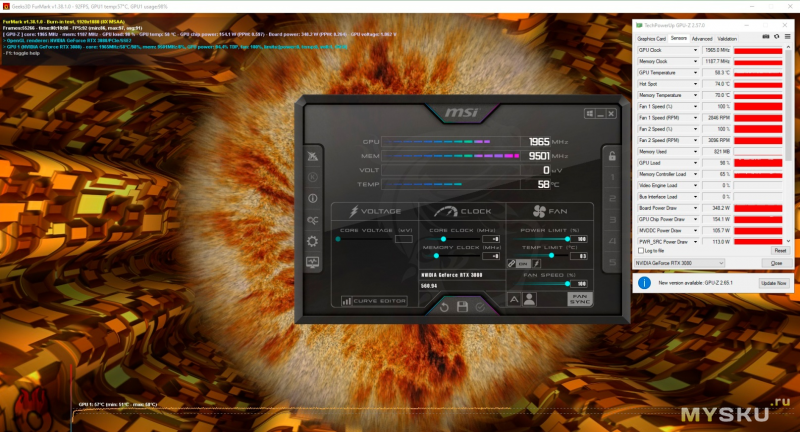This screenshot has height=432, width=800.
Task: Expand the GPU Temperature sensor dropdown
Action: click(695, 72)
